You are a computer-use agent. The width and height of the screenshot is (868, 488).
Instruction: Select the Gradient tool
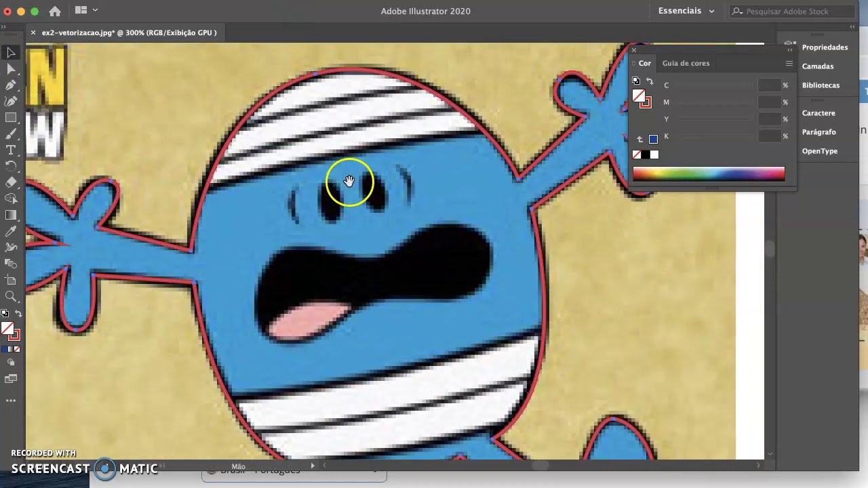click(11, 216)
